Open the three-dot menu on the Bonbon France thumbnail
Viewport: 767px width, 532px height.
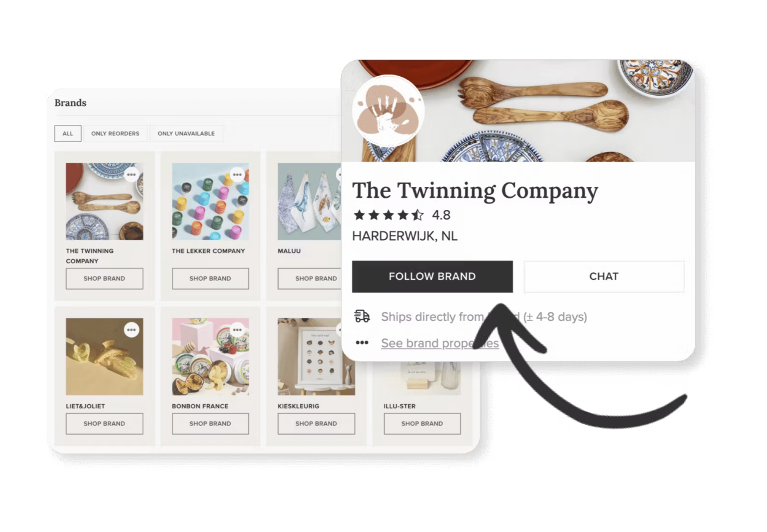237,330
